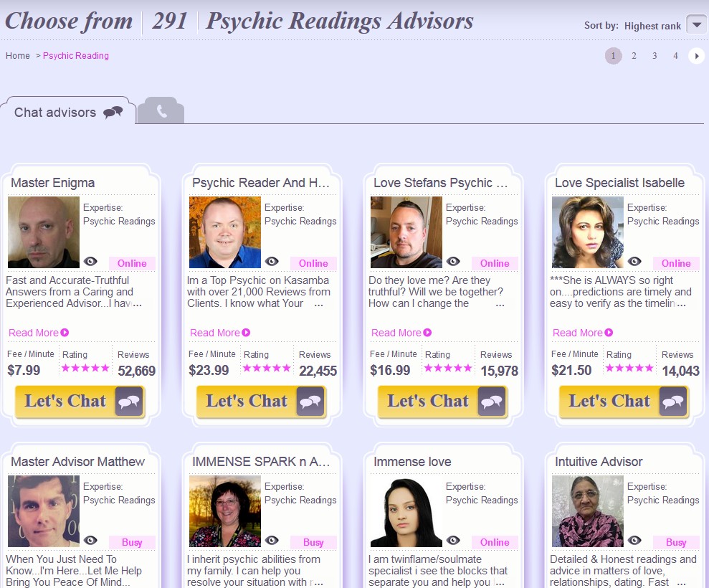Open the Home breadcrumb link

point(18,56)
